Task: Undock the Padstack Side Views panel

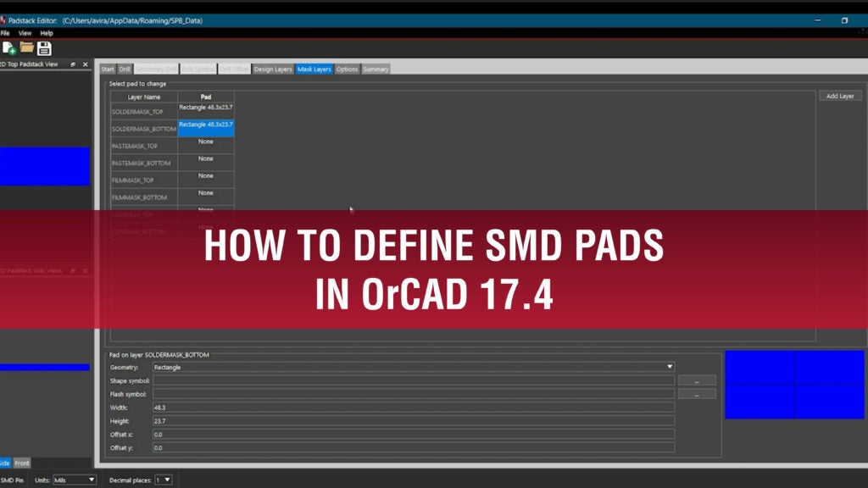Action: pos(73,269)
